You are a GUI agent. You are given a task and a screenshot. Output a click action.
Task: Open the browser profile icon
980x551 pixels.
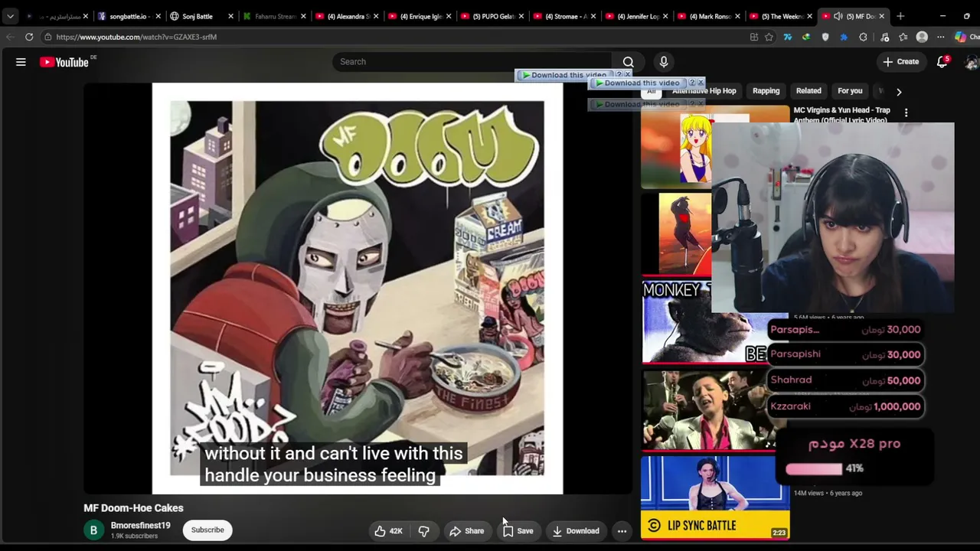pyautogui.click(x=922, y=37)
